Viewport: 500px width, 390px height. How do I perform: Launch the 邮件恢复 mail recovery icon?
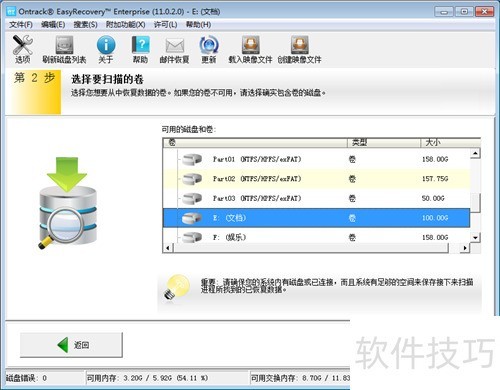[175, 46]
